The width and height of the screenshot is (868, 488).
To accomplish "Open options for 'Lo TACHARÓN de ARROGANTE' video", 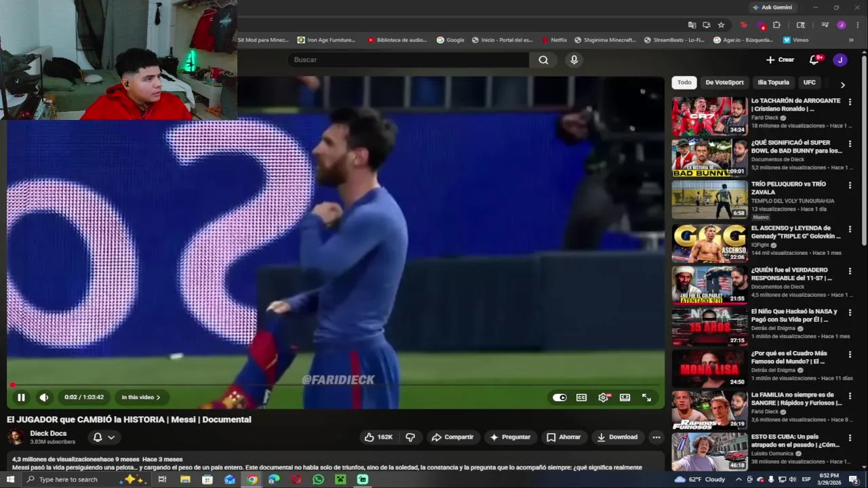I will coord(850,102).
